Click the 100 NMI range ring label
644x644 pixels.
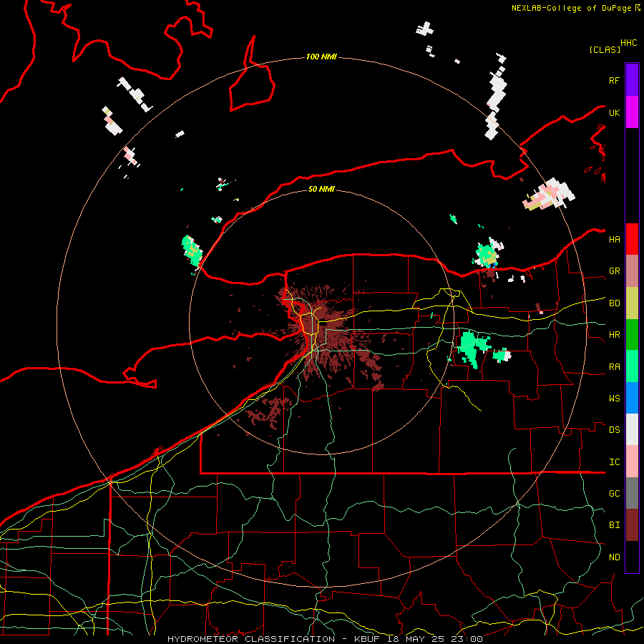(321, 57)
